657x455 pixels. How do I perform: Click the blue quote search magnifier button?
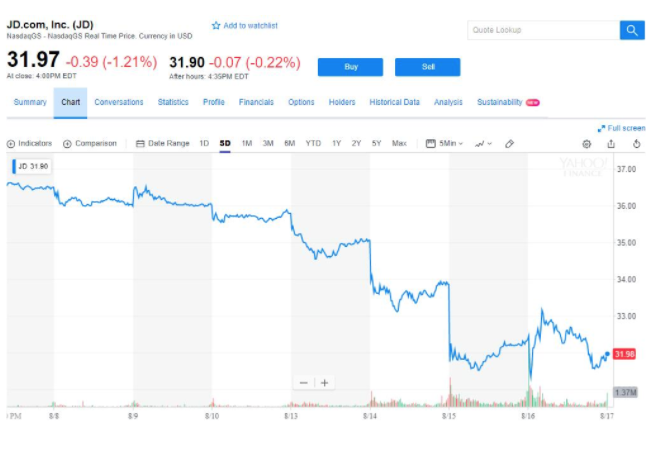tap(632, 30)
